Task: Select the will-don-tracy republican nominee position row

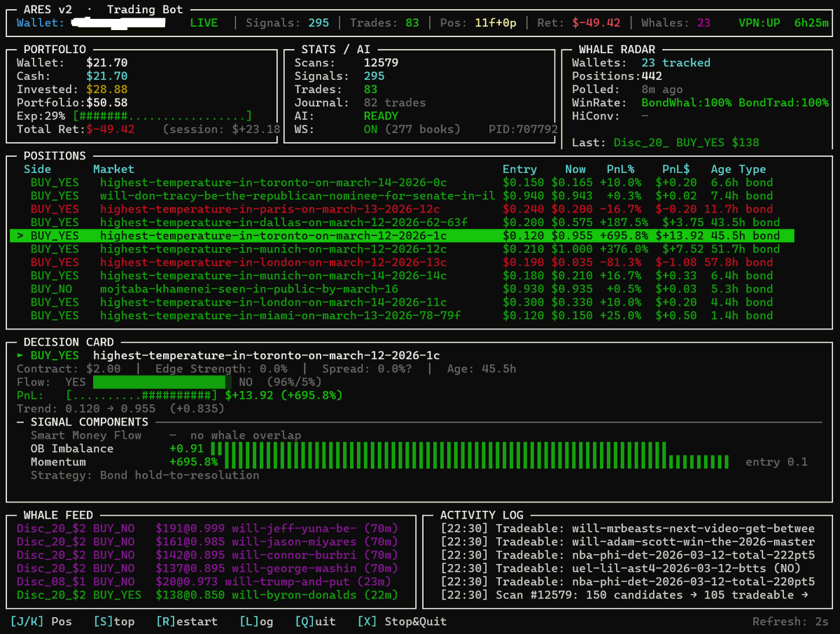Action: (402, 196)
